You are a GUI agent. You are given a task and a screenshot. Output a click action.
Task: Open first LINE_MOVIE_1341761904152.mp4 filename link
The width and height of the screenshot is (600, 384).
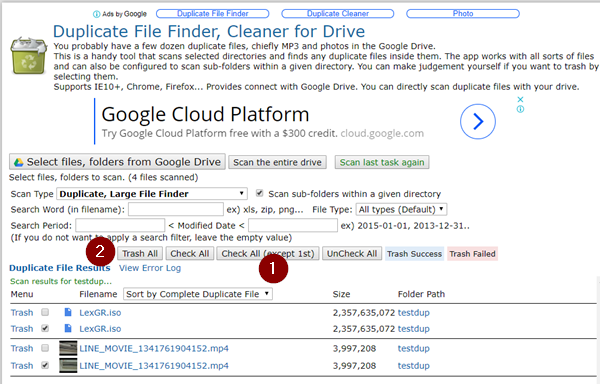click(x=154, y=349)
